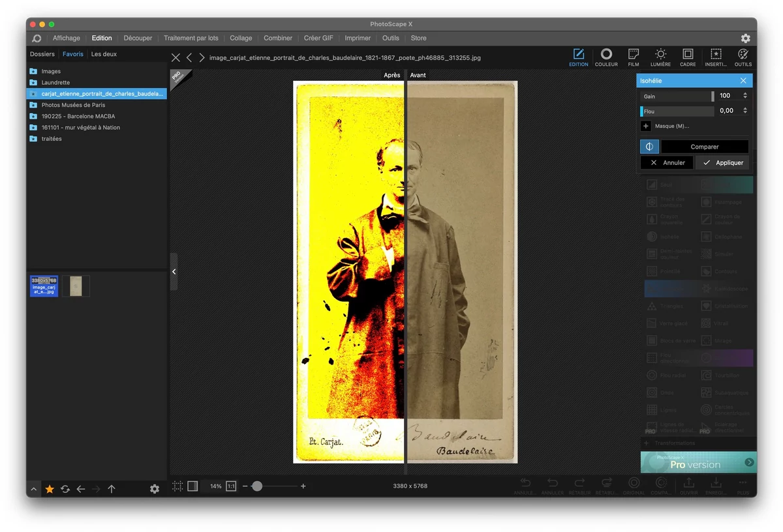The width and height of the screenshot is (783, 532).
Task: Set zoom to actual size 1:1
Action: 231,486
